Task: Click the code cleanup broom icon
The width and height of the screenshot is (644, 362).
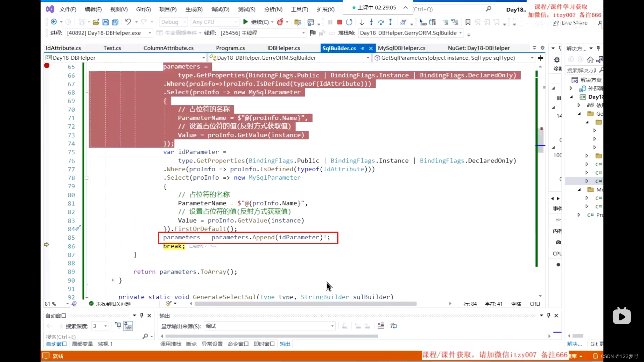Action: click(x=169, y=304)
